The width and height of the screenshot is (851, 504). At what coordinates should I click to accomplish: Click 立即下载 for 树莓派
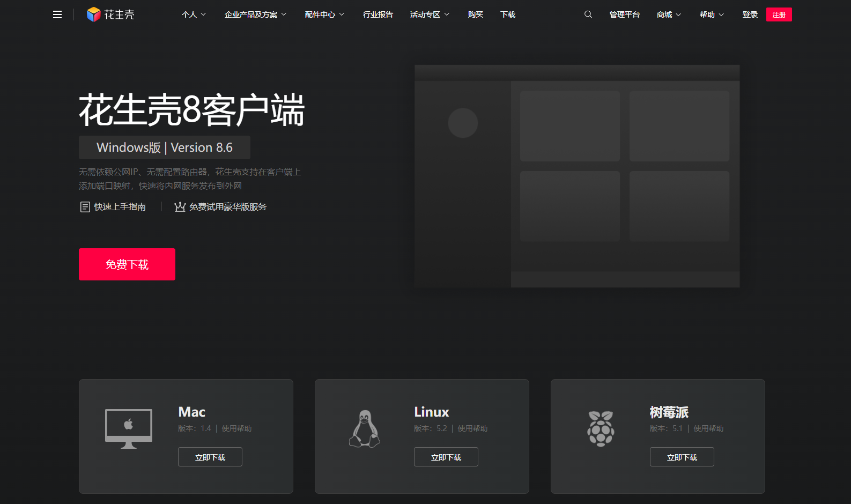[x=682, y=457]
